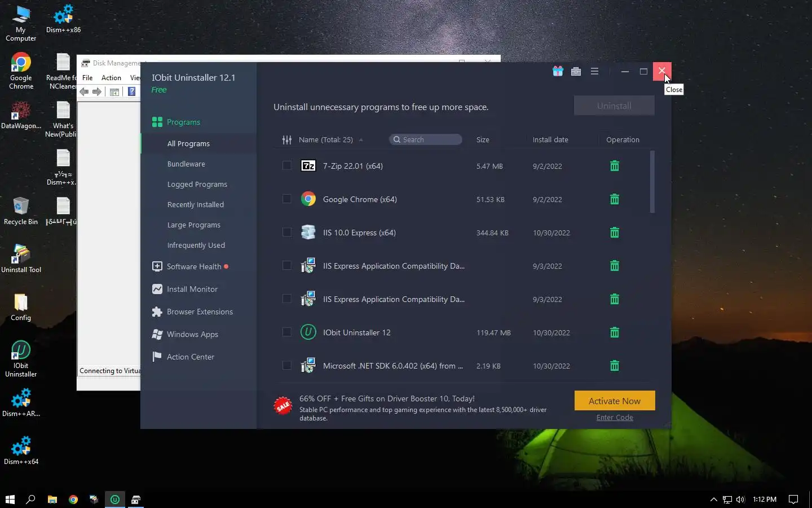Click trash icon for Google Chrome (x64)
The width and height of the screenshot is (812, 508).
pos(615,199)
